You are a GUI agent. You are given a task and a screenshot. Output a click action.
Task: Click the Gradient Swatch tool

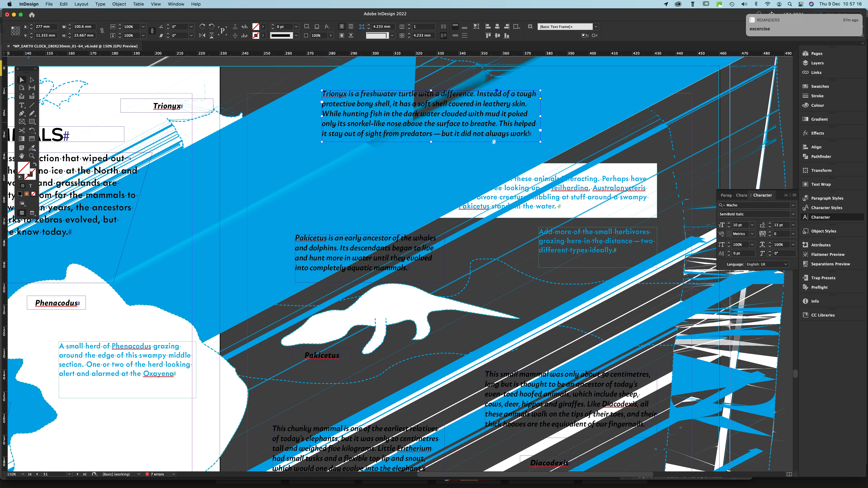[22, 139]
